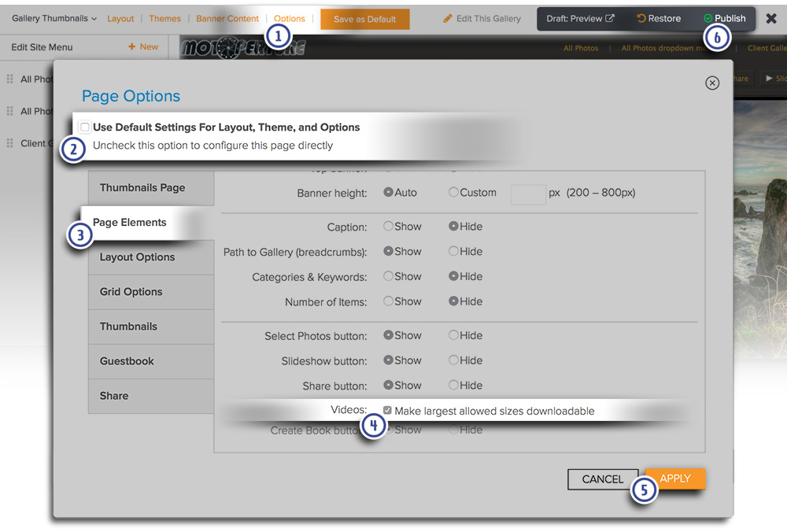
Task: Add new site menu item with plus icon
Action: pos(131,47)
